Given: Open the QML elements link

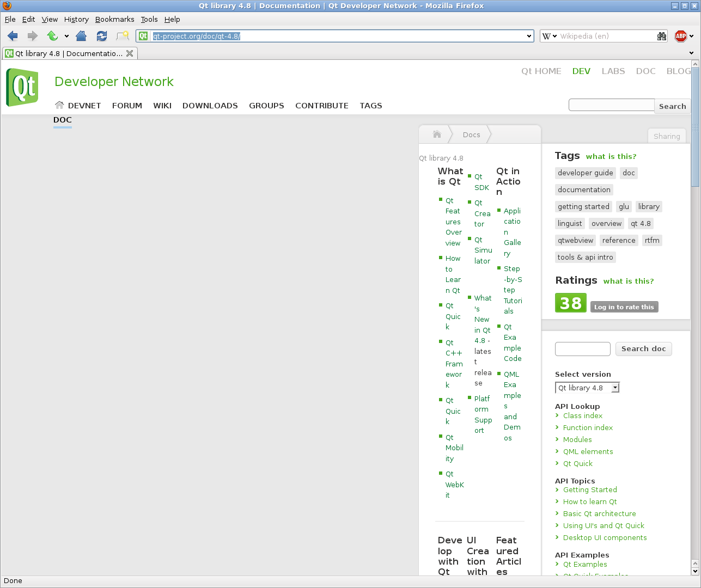Looking at the screenshot, I should 588,451.
